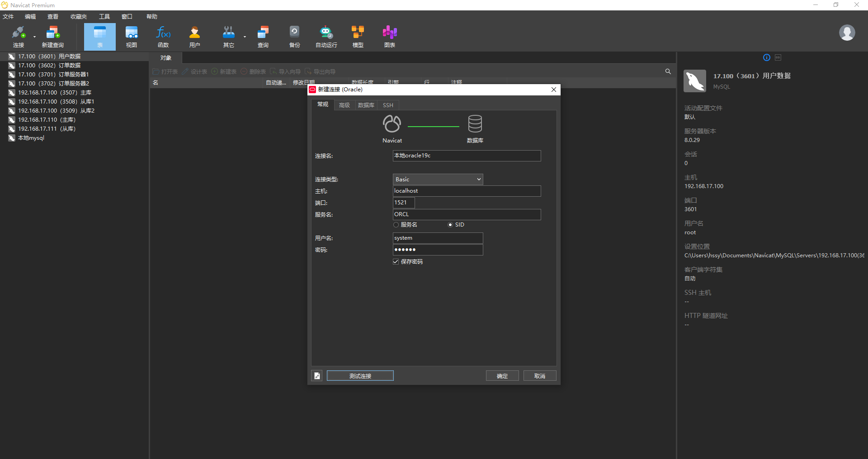Screen dimensions: 868x459
Task: Open the 窗口 menu
Action: coord(127,17)
